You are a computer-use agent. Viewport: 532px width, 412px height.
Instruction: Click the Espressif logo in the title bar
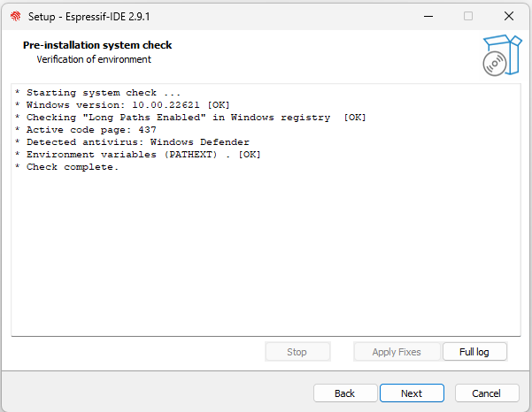16,16
